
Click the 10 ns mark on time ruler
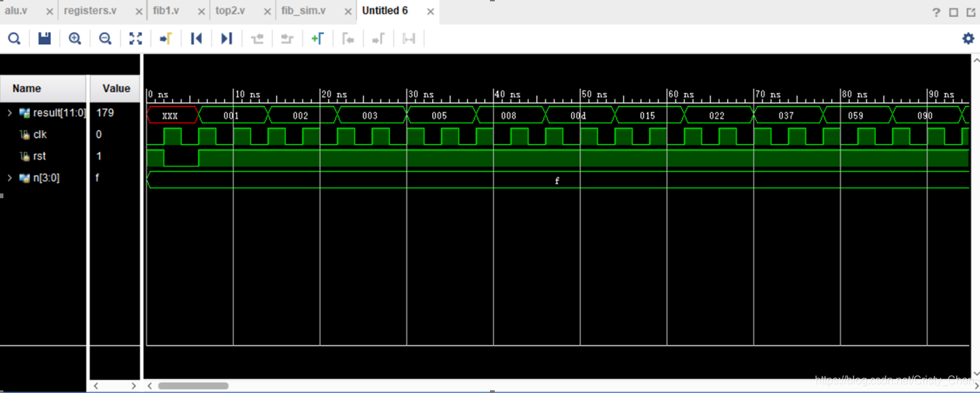[x=247, y=95]
